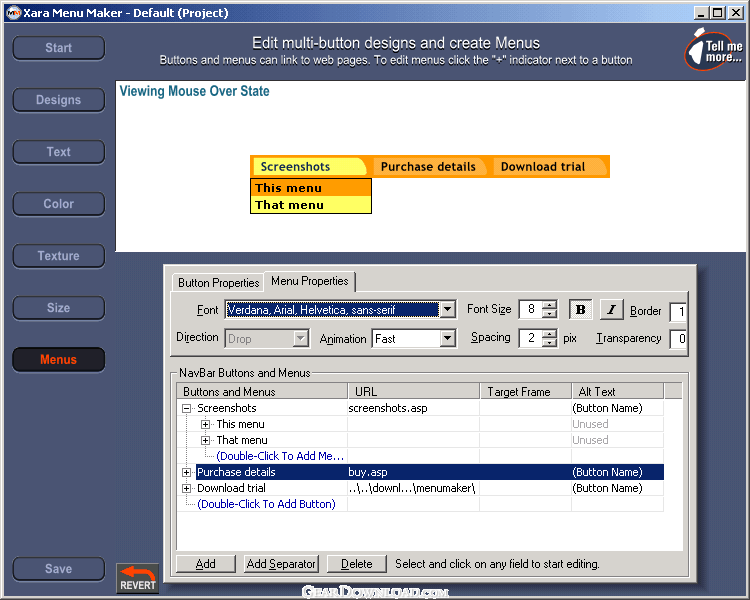
Task: Click the Border value field
Action: coord(678,311)
